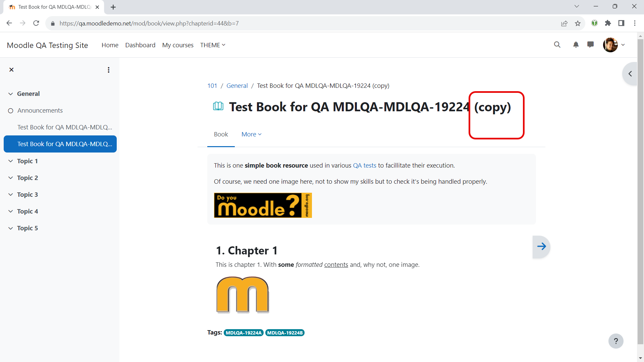644x362 pixels.
Task: Open the block drawer arrow
Action: tap(630, 74)
